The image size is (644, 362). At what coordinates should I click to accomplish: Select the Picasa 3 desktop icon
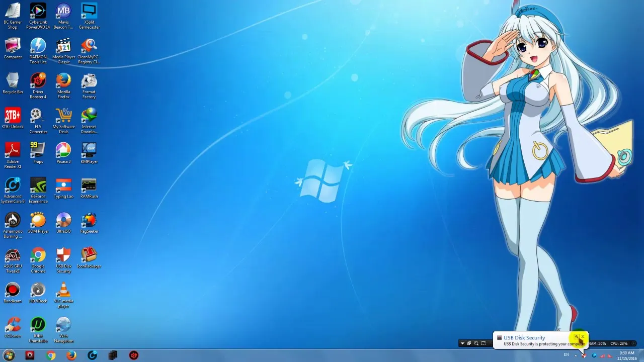pyautogui.click(x=63, y=153)
